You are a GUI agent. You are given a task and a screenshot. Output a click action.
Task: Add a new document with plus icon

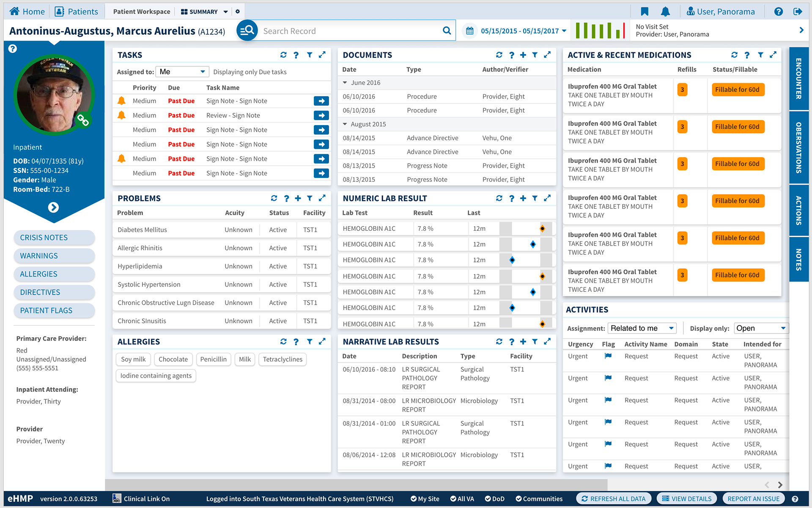[x=523, y=55]
